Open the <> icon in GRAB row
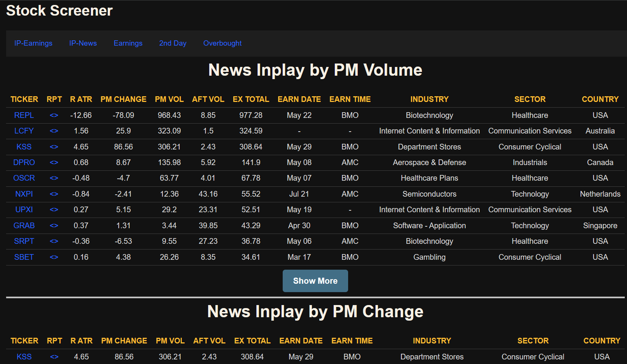The width and height of the screenshot is (627, 364). [x=54, y=226]
